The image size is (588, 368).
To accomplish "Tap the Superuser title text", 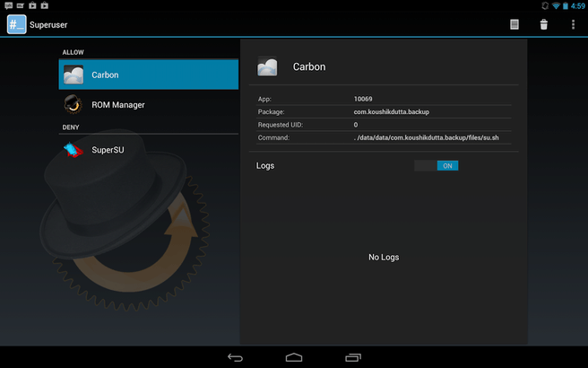I will (48, 25).
